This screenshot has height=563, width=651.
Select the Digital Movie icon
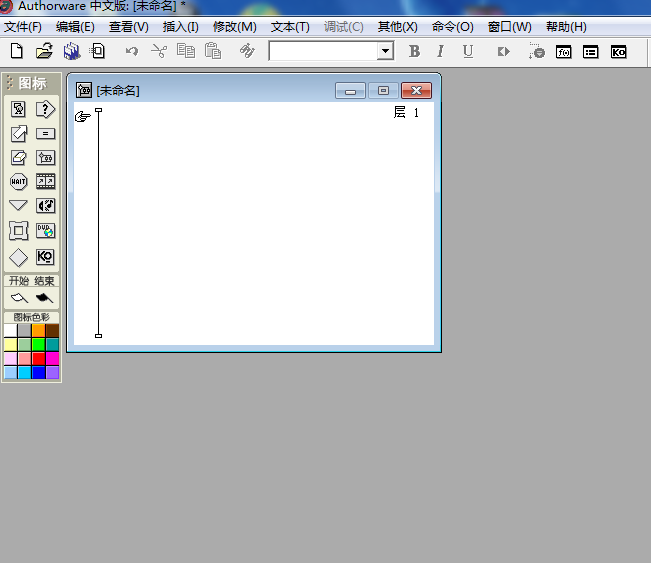tap(45, 181)
